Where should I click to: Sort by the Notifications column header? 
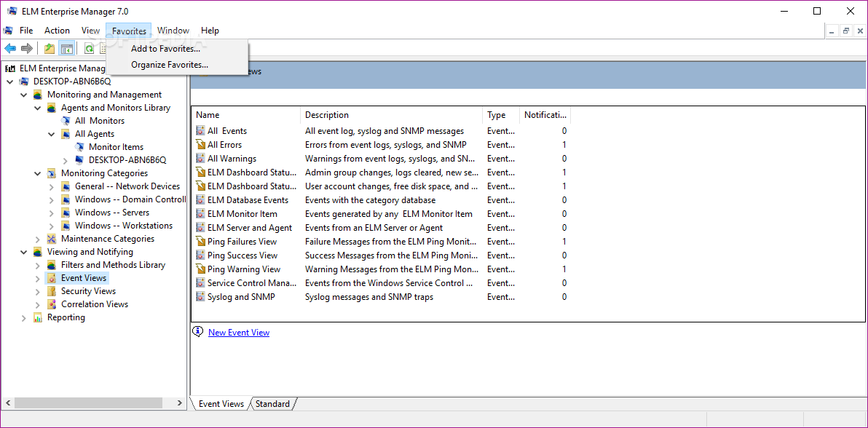coord(545,114)
